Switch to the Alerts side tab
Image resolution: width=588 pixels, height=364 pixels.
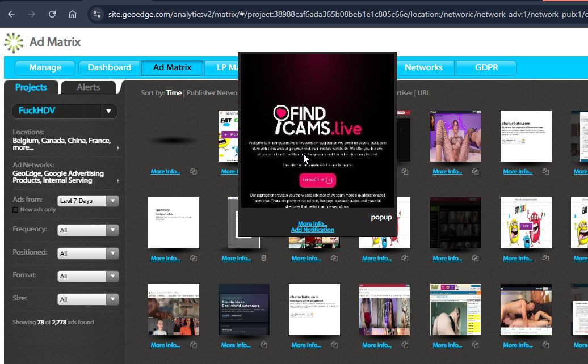tap(89, 87)
